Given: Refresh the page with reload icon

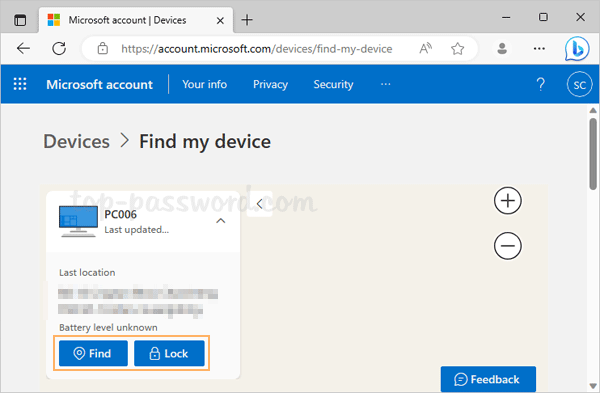Looking at the screenshot, I should point(59,49).
